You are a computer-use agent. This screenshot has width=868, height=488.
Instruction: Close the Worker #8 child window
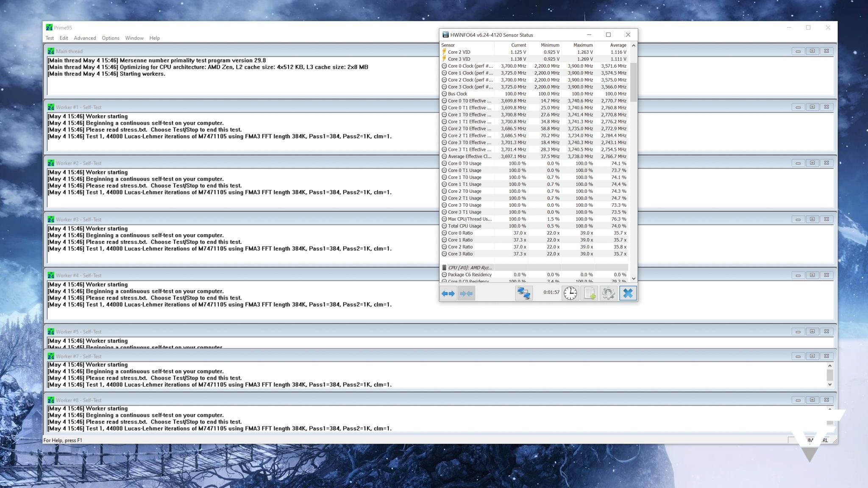click(826, 400)
